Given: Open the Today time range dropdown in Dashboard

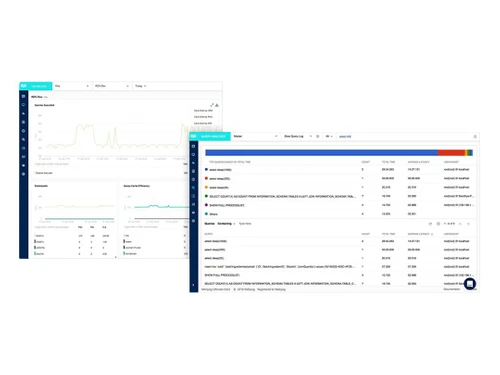Looking at the screenshot, I should (140, 86).
